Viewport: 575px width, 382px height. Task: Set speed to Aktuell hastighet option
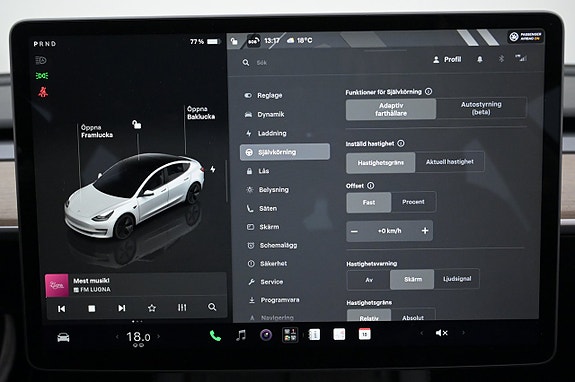(x=450, y=162)
